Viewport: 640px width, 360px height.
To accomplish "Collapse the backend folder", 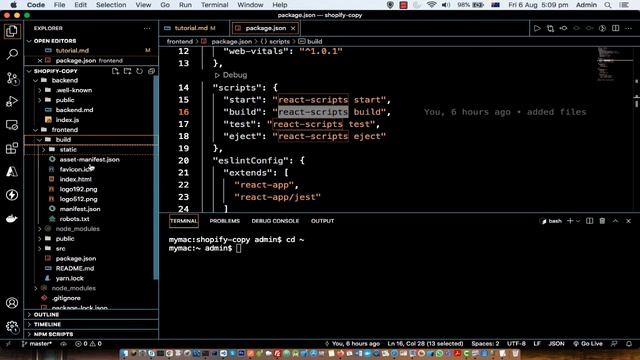I will [36, 80].
